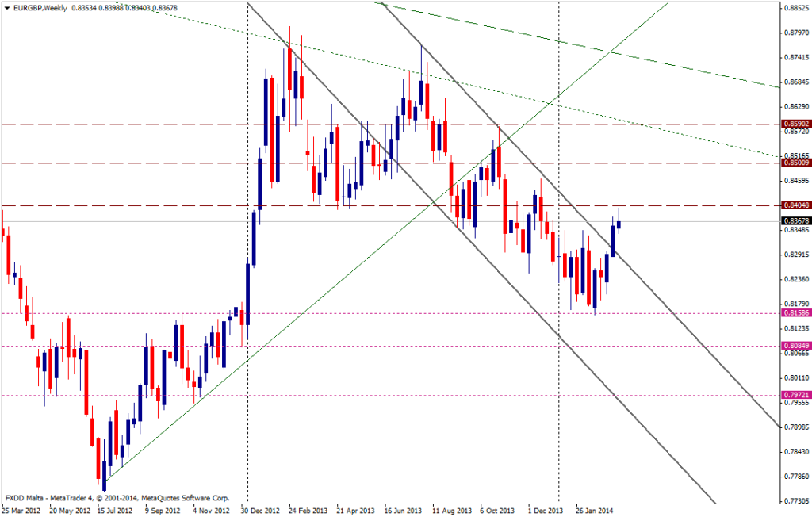Select the 0.85009 red price label
Screen dimensions: 812x517
[x=795, y=163]
